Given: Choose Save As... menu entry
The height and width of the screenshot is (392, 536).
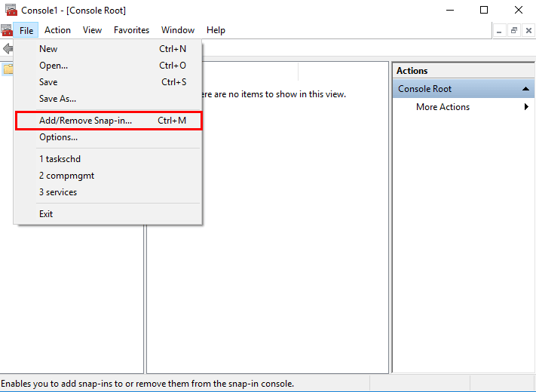Looking at the screenshot, I should coord(109,99).
